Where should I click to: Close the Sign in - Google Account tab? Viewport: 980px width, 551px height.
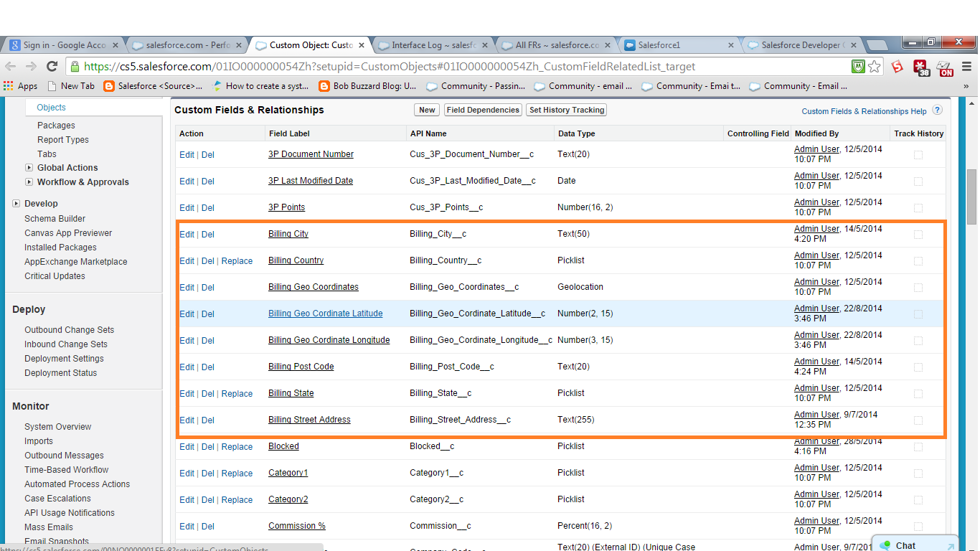[116, 45]
